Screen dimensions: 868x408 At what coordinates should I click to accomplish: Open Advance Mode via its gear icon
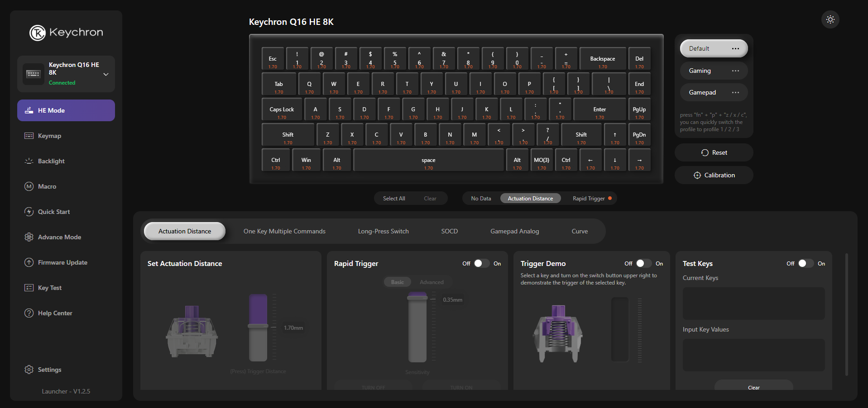click(x=29, y=237)
